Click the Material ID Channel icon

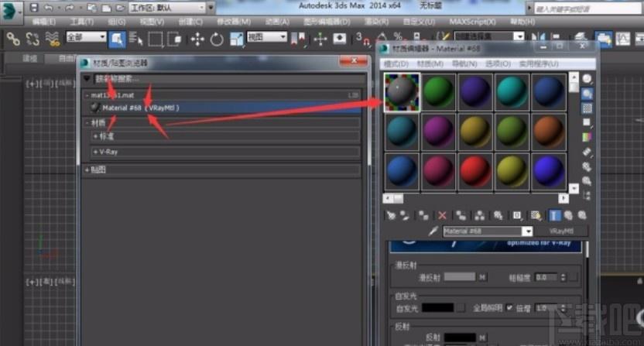coord(517,215)
